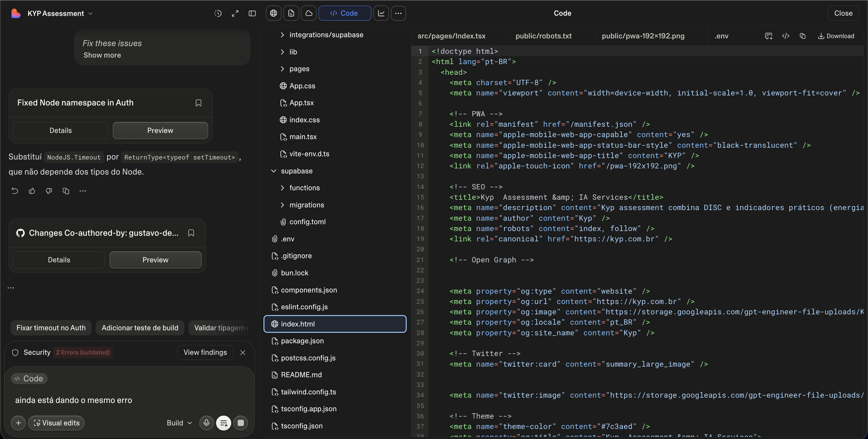Open App.tsx in the file tree

(301, 103)
